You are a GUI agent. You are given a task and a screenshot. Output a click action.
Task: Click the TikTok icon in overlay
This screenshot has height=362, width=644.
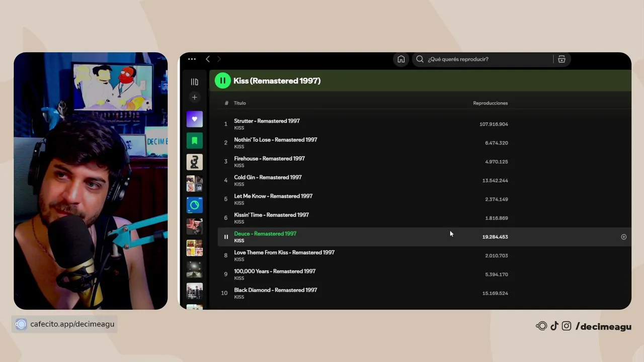click(554, 326)
